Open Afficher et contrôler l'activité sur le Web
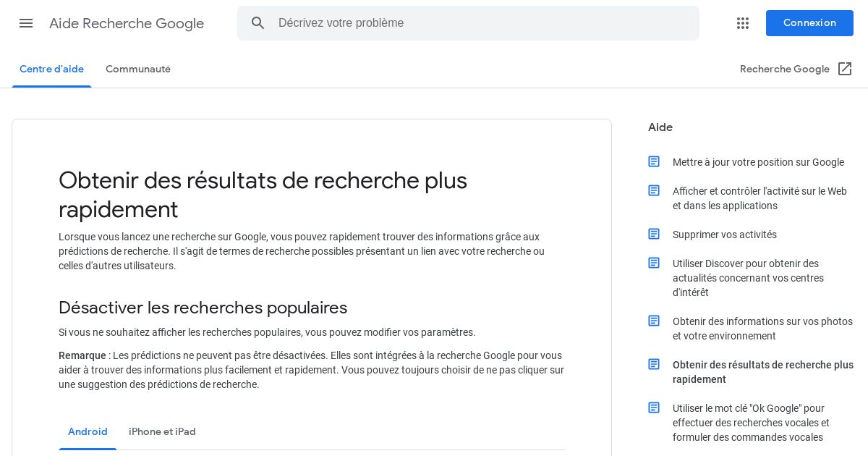This screenshot has width=868, height=456. [x=759, y=198]
